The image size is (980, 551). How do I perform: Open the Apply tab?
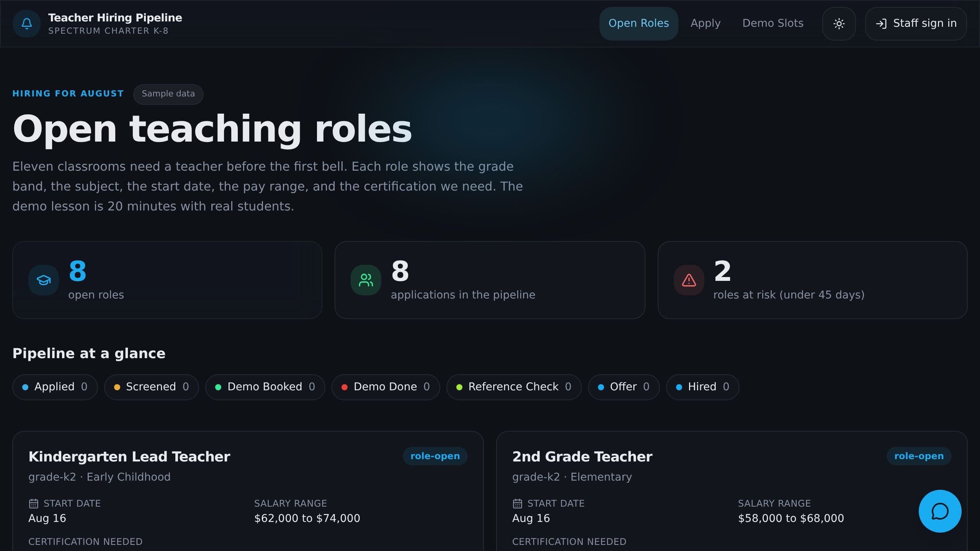(x=706, y=24)
